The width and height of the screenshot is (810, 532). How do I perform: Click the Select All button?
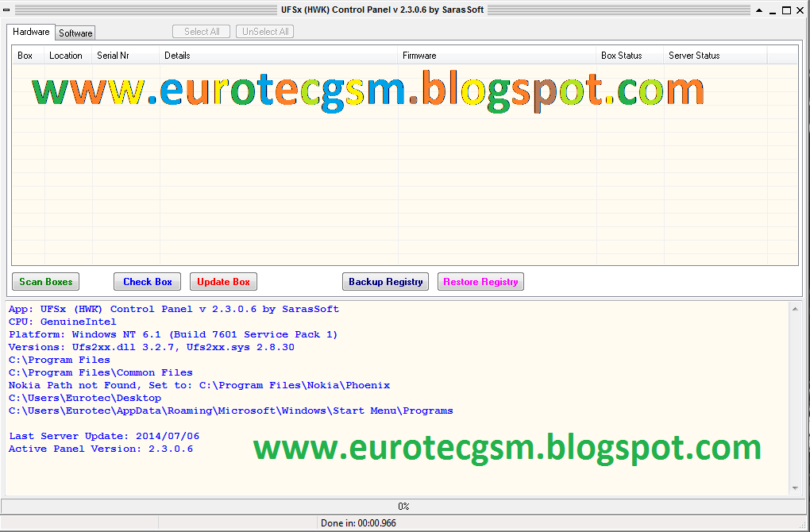pos(202,32)
